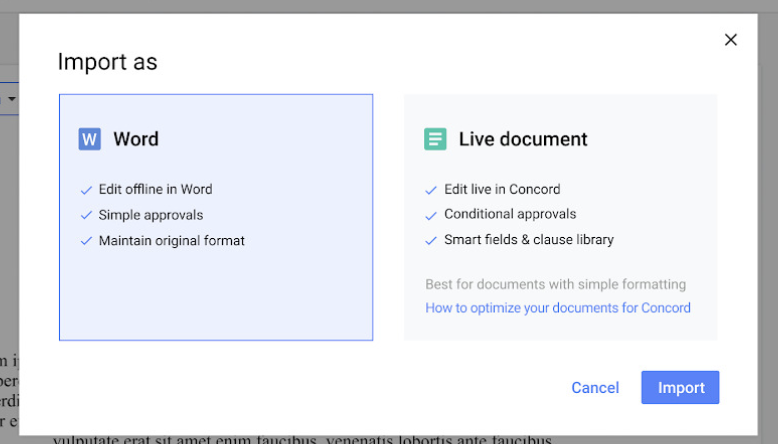Click the blue Word W icon
Viewport: 778px width, 444px height.
[89, 139]
